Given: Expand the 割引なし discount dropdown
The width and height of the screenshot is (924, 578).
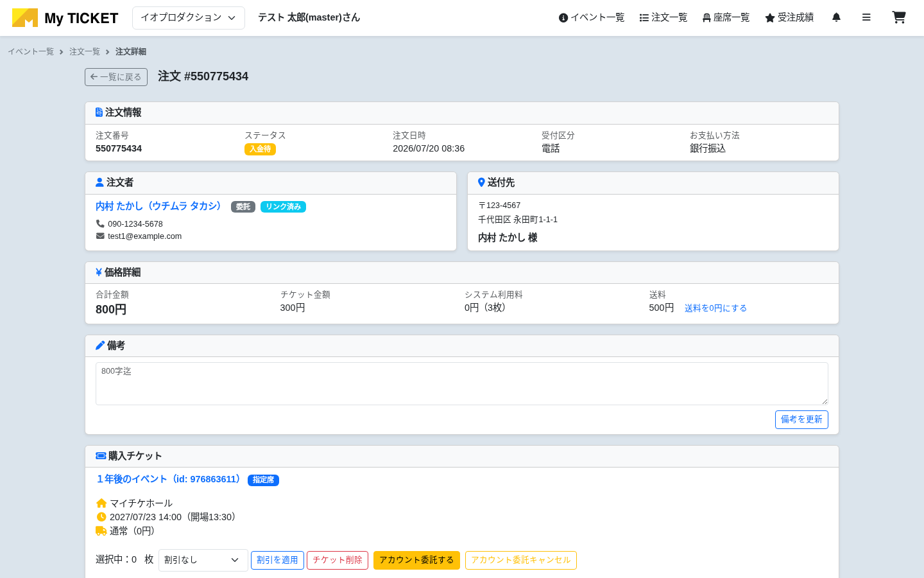Looking at the screenshot, I should point(203,560).
